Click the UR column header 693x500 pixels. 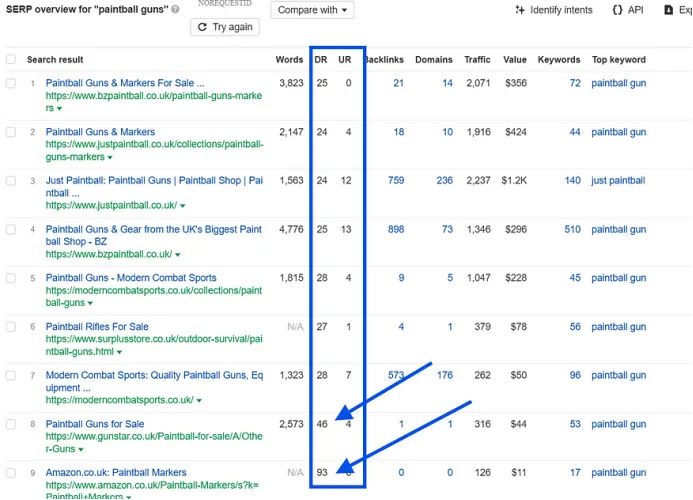tap(345, 60)
